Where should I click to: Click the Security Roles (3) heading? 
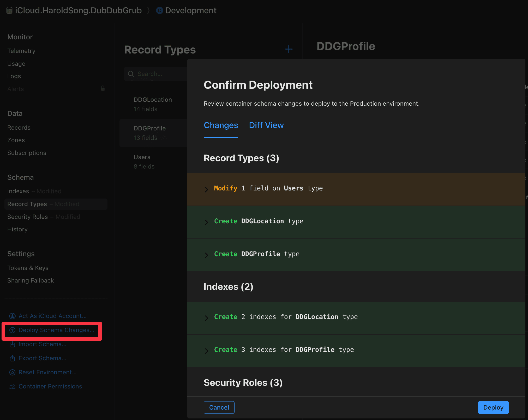243,383
